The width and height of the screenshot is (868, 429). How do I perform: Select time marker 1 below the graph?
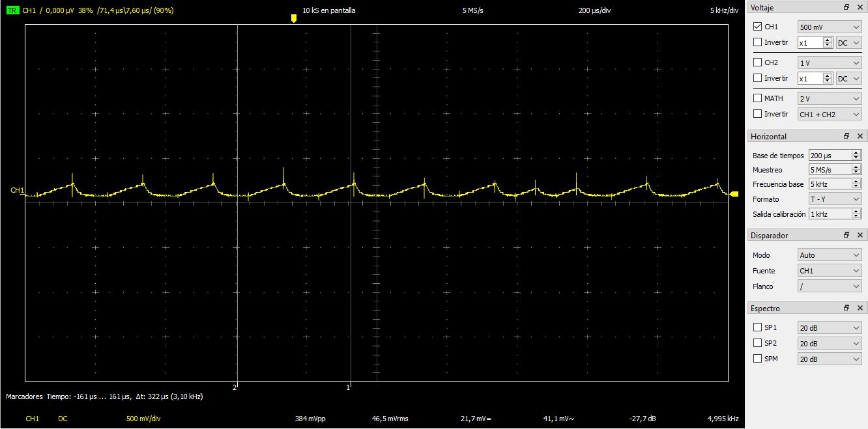(349, 387)
